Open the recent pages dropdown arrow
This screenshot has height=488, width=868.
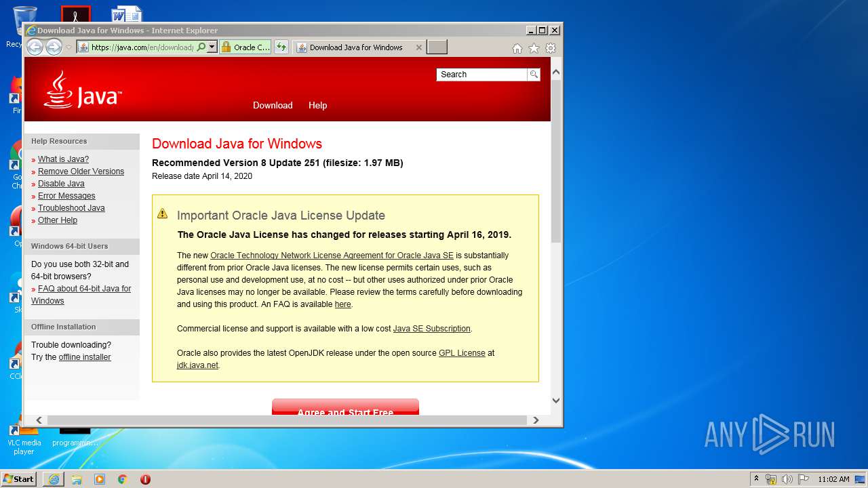(x=68, y=47)
